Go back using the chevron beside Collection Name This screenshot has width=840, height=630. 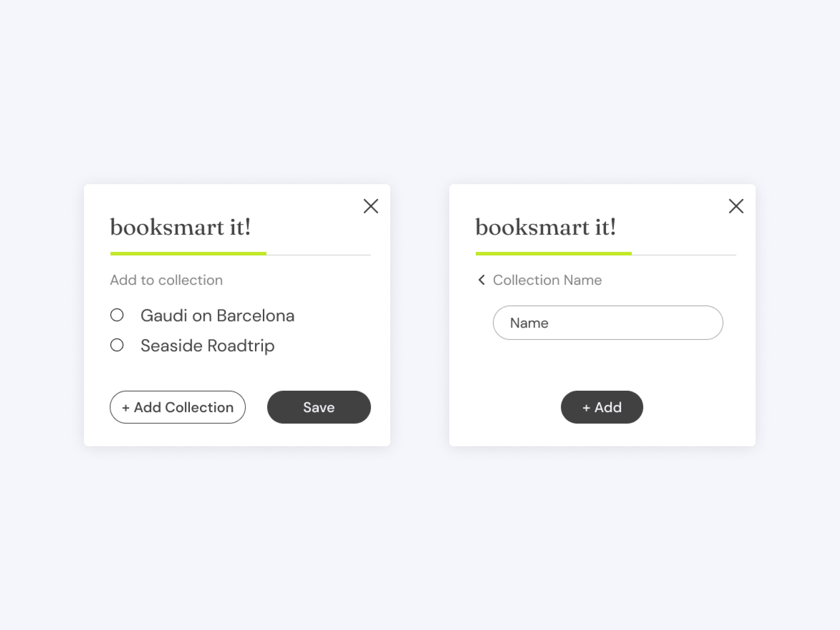point(481,280)
